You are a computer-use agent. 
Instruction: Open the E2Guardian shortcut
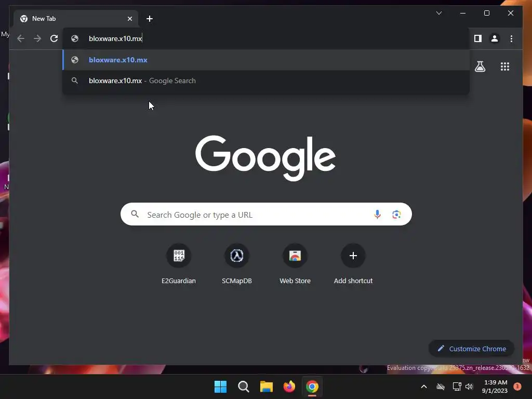coord(179,264)
